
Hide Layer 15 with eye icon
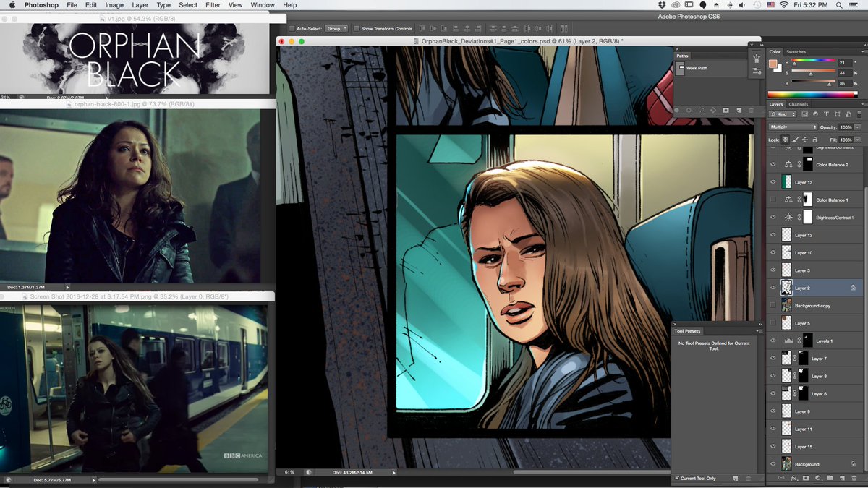point(773,447)
